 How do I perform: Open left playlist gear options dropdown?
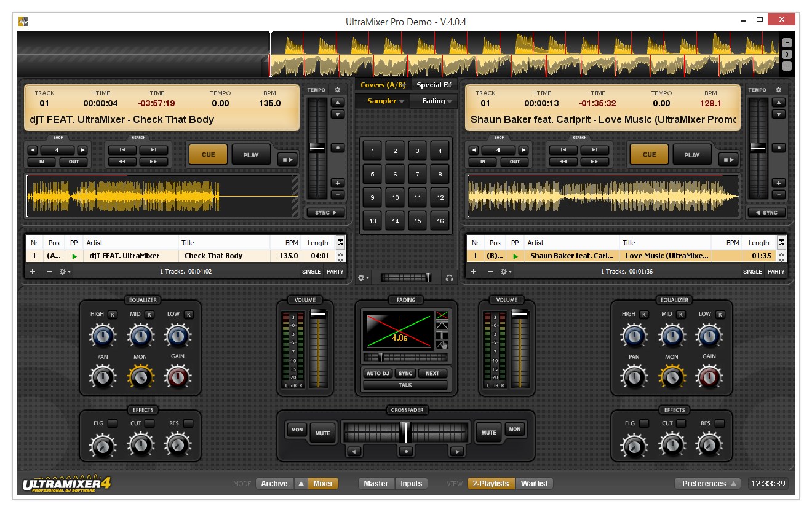[x=65, y=271]
